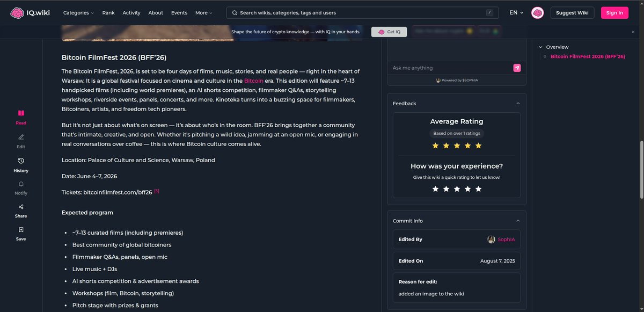644x312 pixels.
Task: Follow the pink Bitcoin link
Action: [254, 81]
